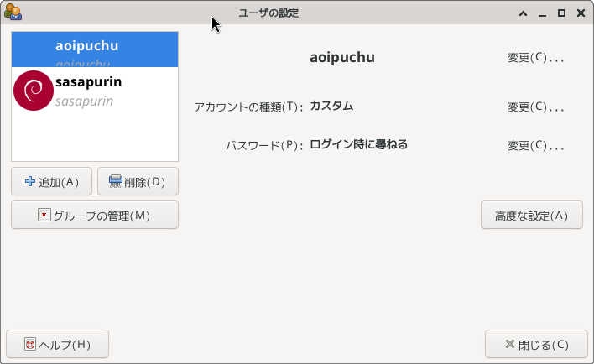This screenshot has height=364, width=594.
Task: Select the sasapurin user entry name
Action: coord(88,82)
